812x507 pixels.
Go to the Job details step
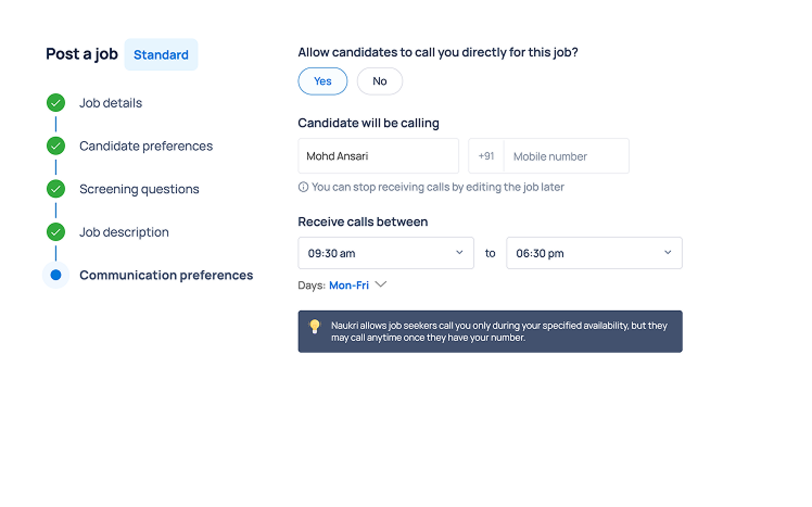click(x=111, y=103)
